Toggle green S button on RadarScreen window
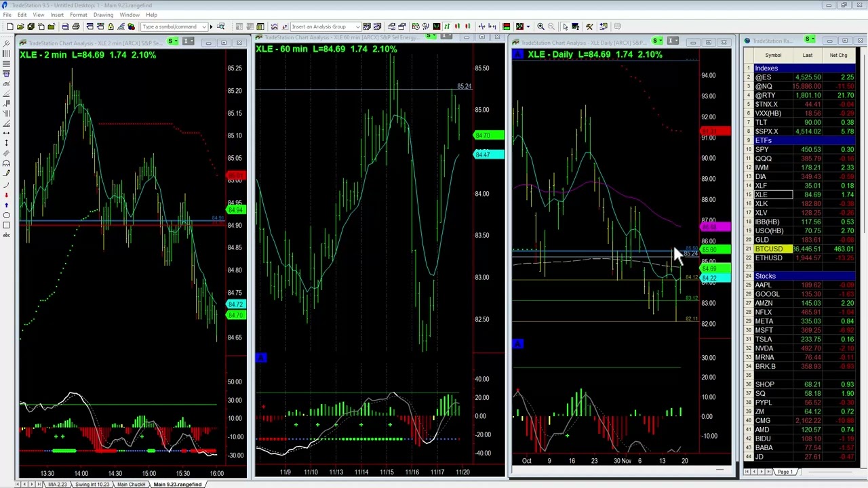 pos(809,39)
